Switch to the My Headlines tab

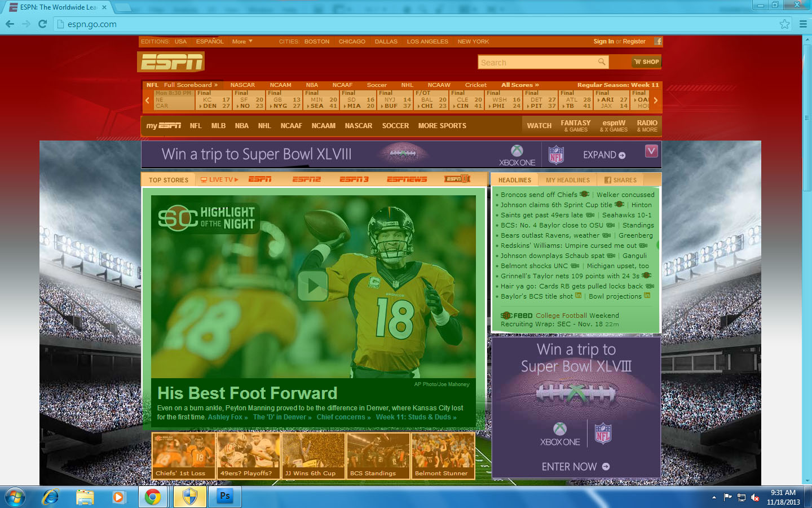click(x=567, y=180)
